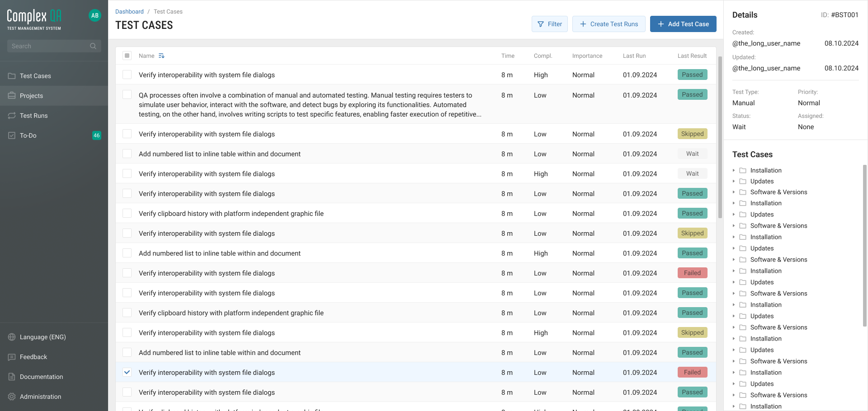Open Projects in the sidebar
The image size is (868, 411).
[x=31, y=96]
